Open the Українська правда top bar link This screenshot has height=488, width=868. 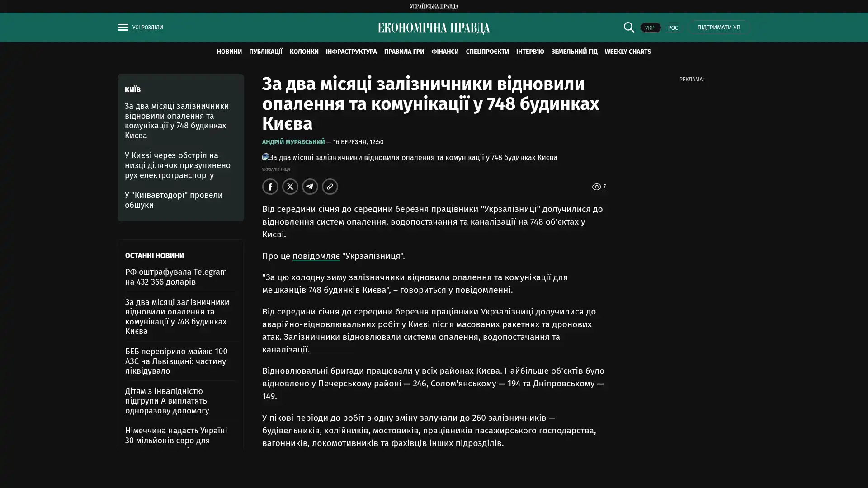coord(434,6)
